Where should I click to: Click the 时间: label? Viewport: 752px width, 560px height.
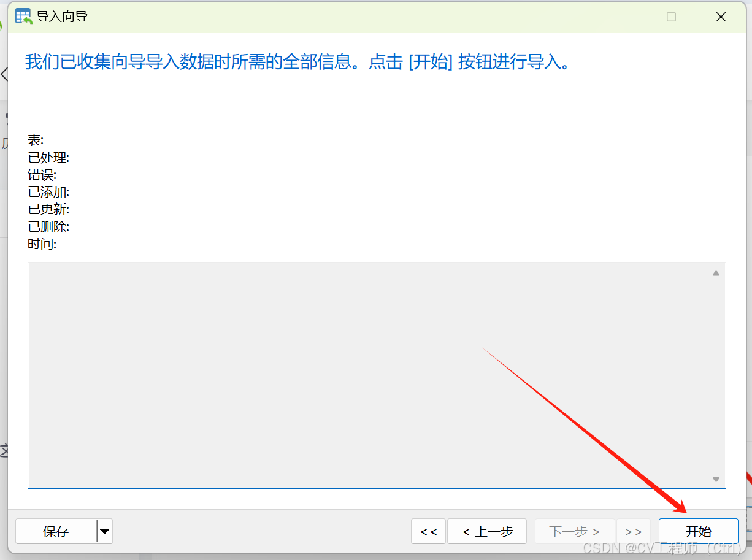pos(42,244)
